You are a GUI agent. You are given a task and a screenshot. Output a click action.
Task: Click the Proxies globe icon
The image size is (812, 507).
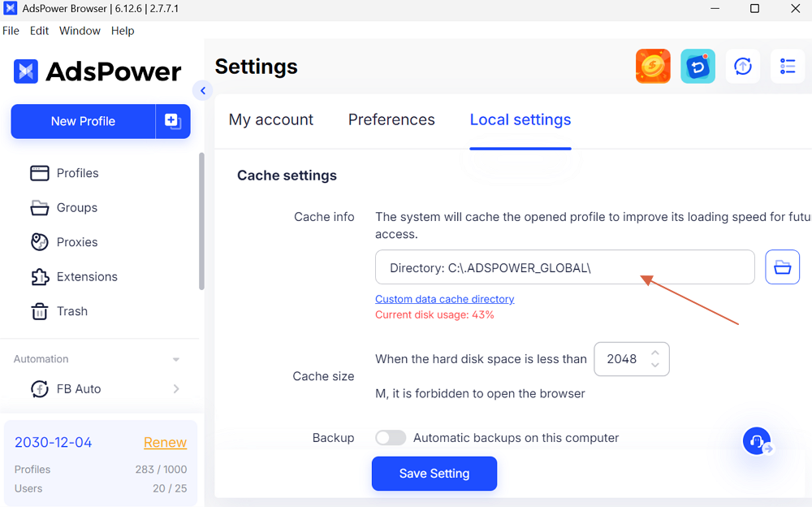click(39, 242)
